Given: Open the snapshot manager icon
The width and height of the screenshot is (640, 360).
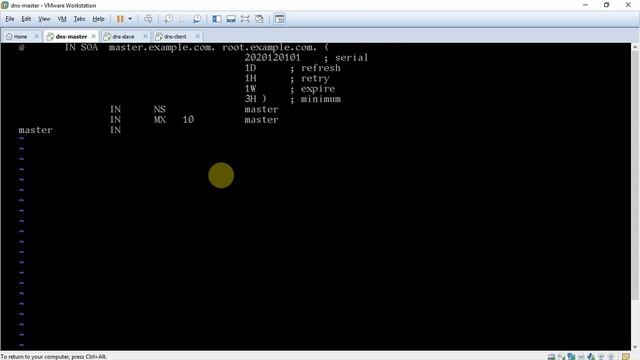Looking at the screenshot, I should (197, 19).
